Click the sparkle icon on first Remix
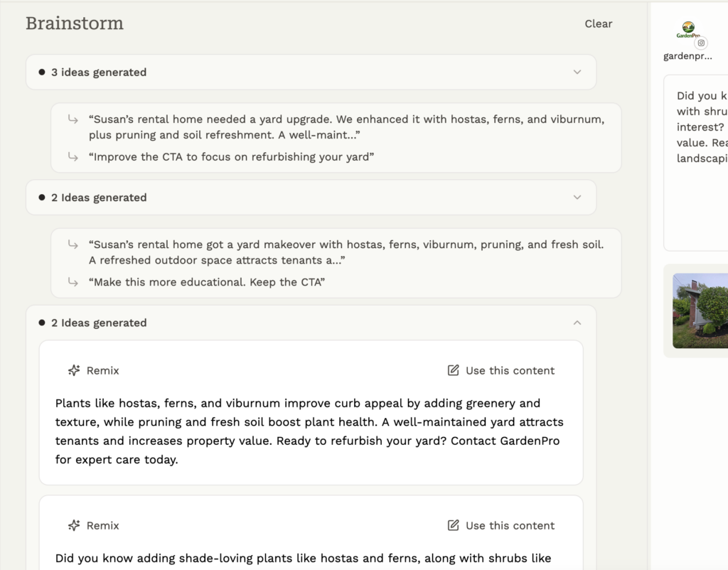 tap(74, 370)
